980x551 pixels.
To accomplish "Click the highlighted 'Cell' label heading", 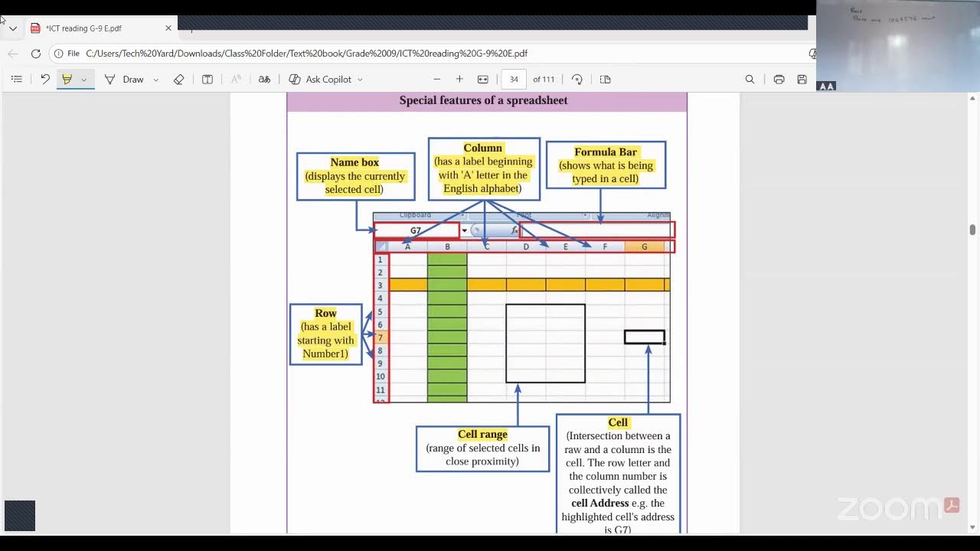I will 618,422.
